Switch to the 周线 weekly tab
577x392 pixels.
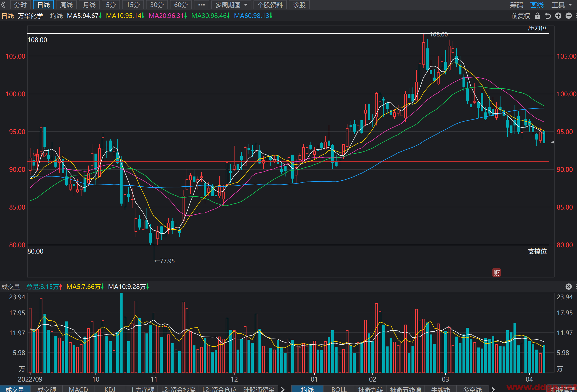(x=66, y=5)
